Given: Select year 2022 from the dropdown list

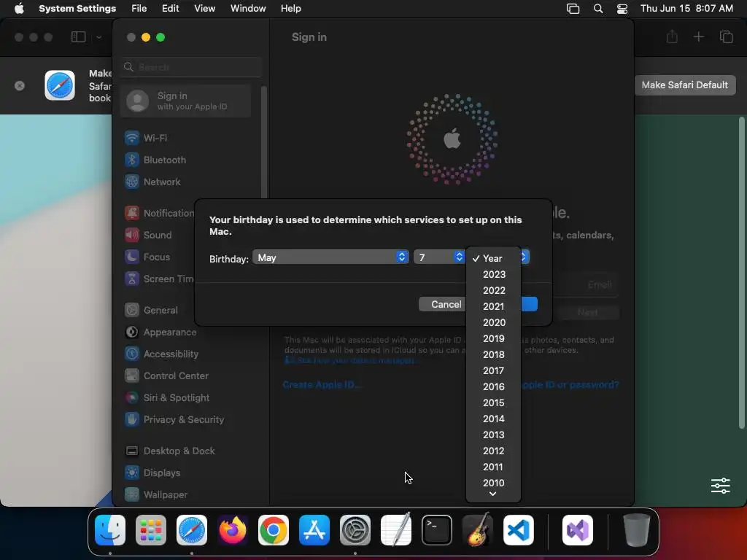Looking at the screenshot, I should point(493,290).
